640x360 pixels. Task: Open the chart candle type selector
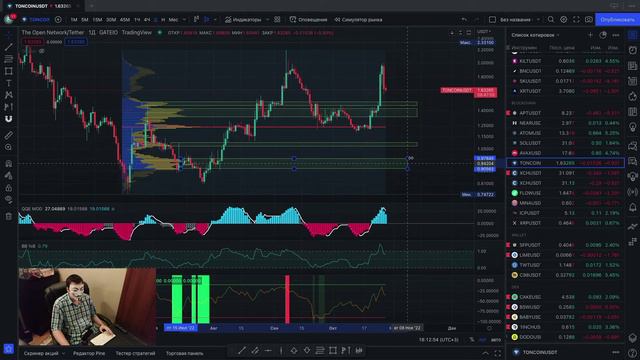(x=207, y=20)
